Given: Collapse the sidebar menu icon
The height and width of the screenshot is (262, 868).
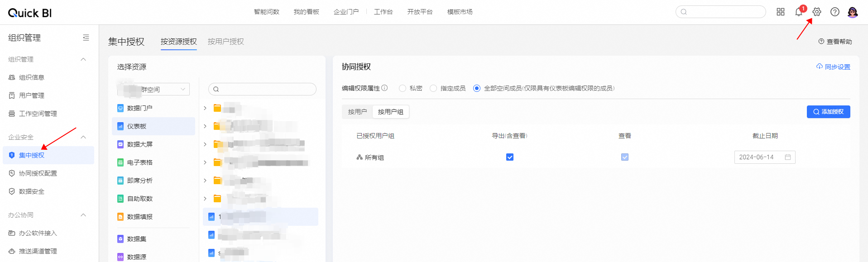Looking at the screenshot, I should click(x=86, y=38).
